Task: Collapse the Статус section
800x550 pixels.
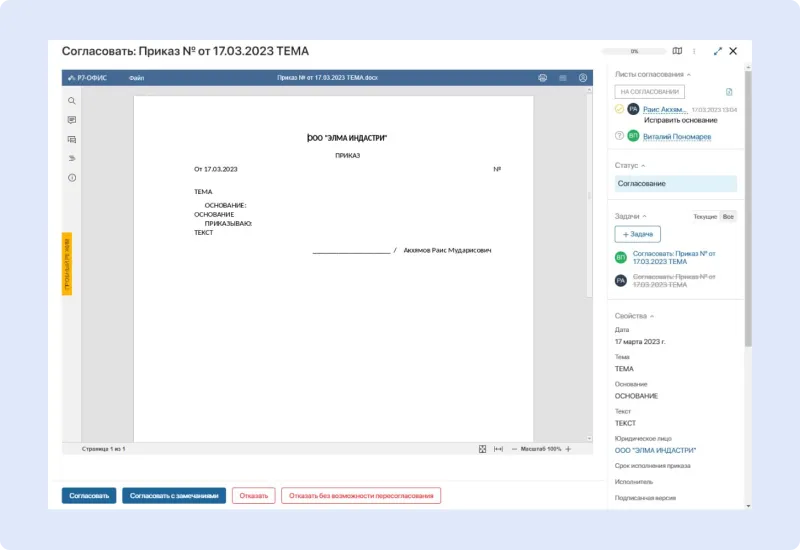Action: [x=642, y=165]
